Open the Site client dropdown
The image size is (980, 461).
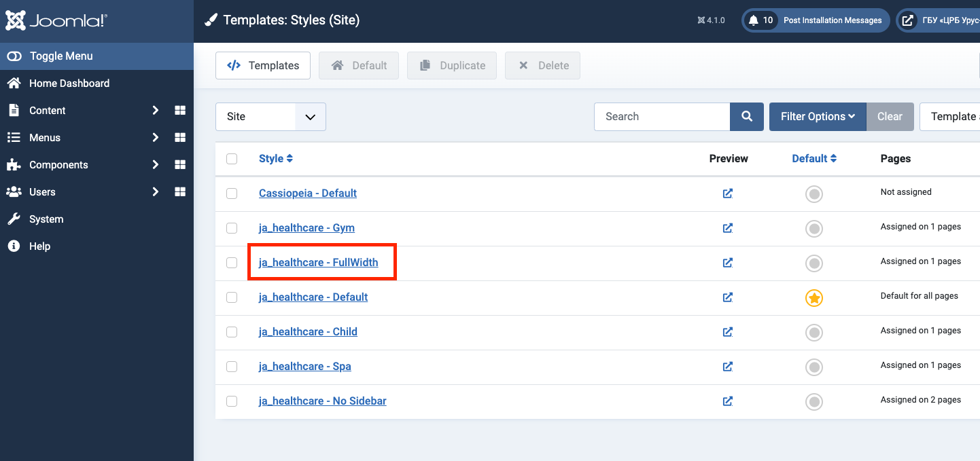pos(270,117)
